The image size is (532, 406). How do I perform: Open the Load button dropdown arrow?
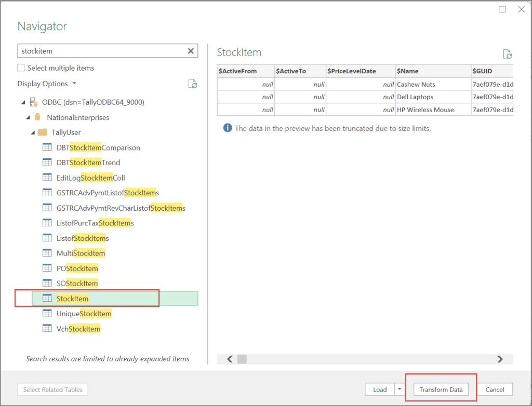398,389
